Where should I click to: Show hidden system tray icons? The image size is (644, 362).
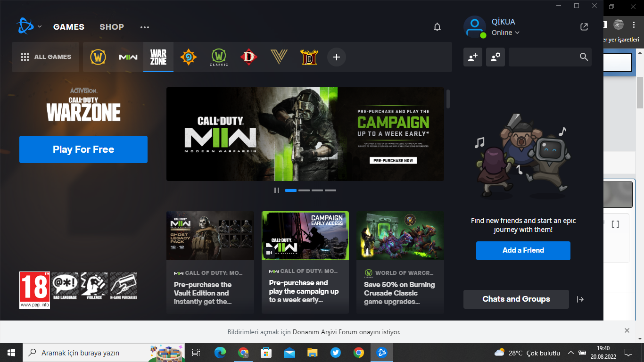tap(571, 353)
